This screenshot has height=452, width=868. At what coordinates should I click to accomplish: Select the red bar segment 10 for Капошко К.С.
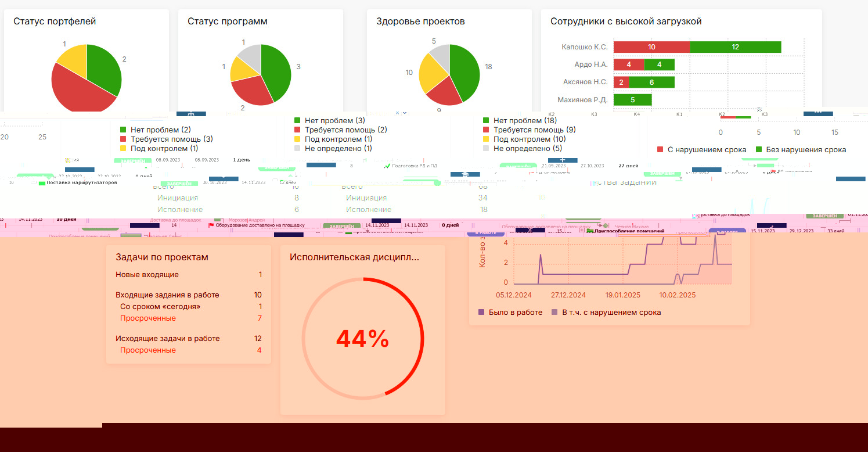tap(651, 47)
